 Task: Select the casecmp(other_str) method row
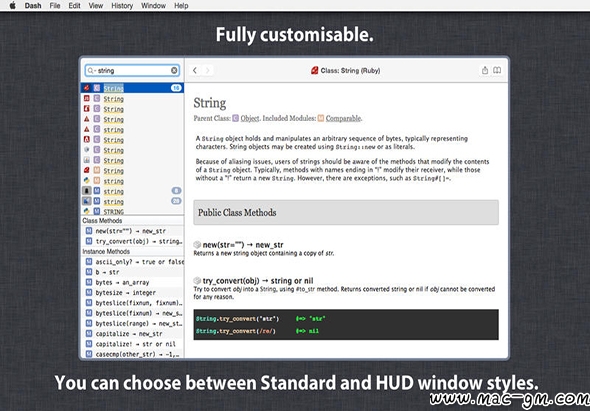point(132,354)
